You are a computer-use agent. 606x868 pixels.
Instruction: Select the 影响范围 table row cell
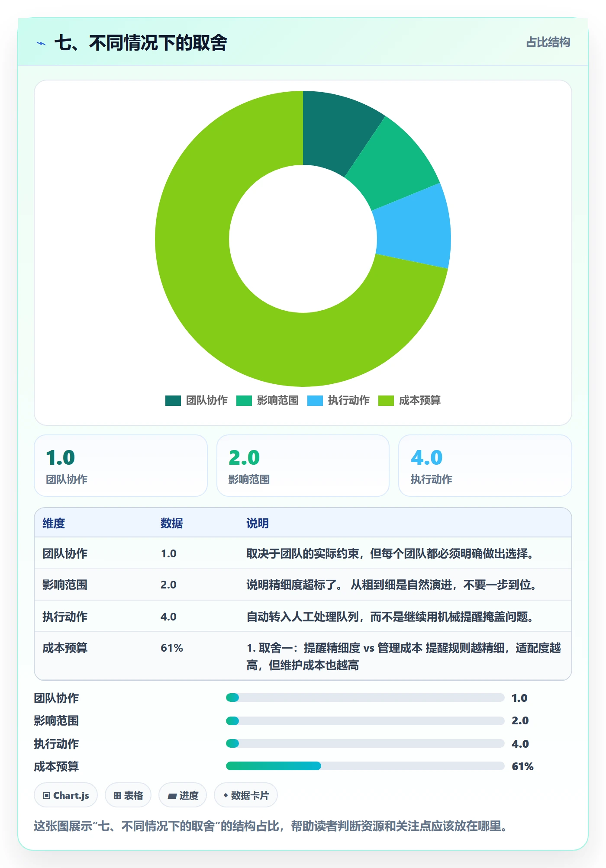(65, 585)
